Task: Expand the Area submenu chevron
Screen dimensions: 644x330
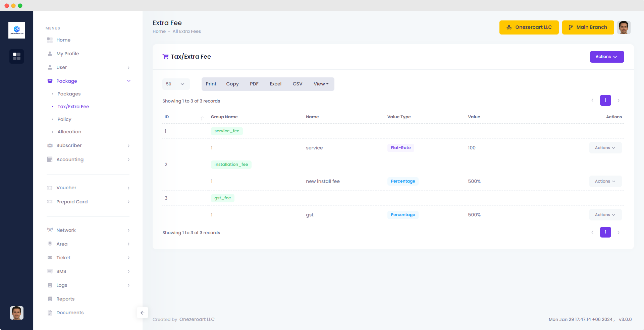Action: point(129,244)
